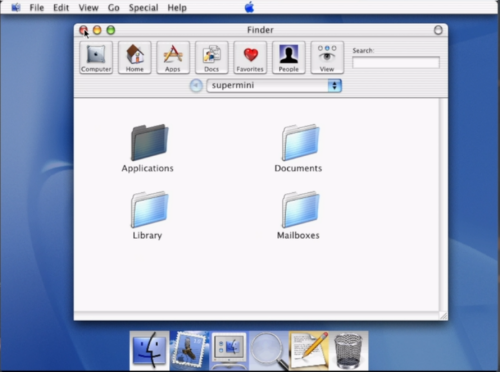Image resolution: width=500 pixels, height=372 pixels.
Task: Open the View menu
Action: point(88,7)
